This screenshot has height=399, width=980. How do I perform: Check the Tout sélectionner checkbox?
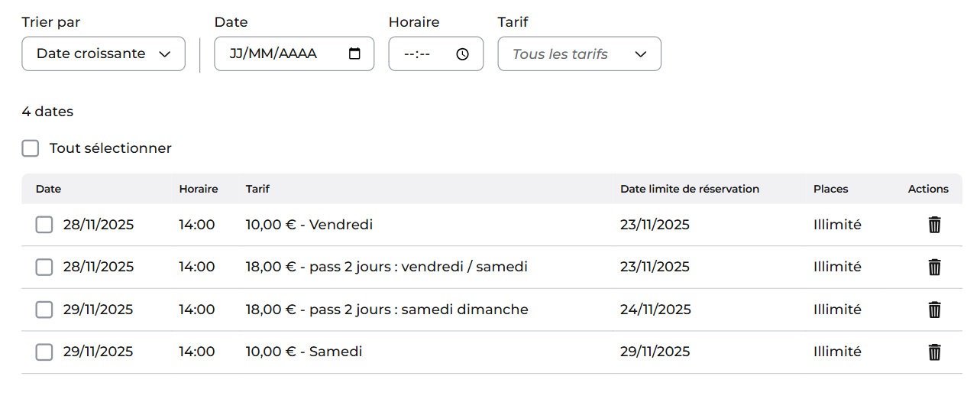pyautogui.click(x=31, y=148)
